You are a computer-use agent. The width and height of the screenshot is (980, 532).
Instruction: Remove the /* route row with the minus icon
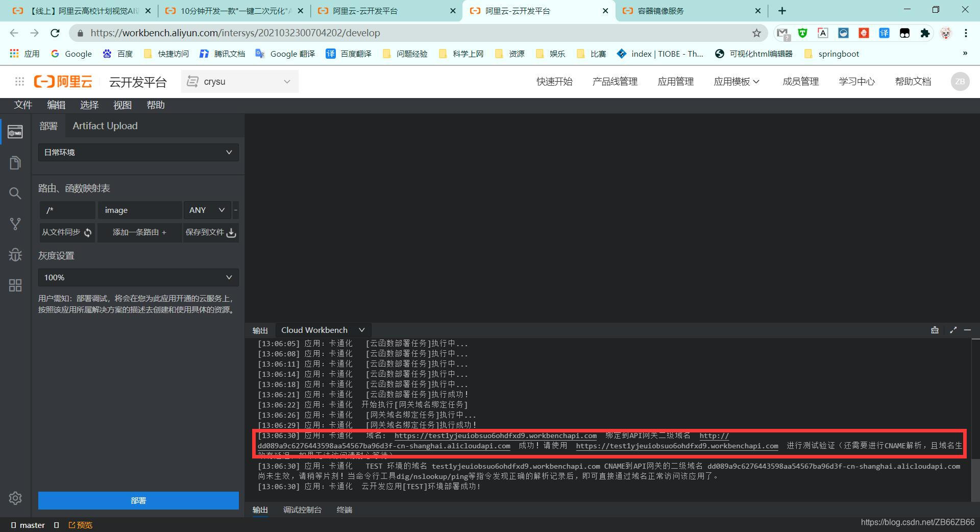235,210
